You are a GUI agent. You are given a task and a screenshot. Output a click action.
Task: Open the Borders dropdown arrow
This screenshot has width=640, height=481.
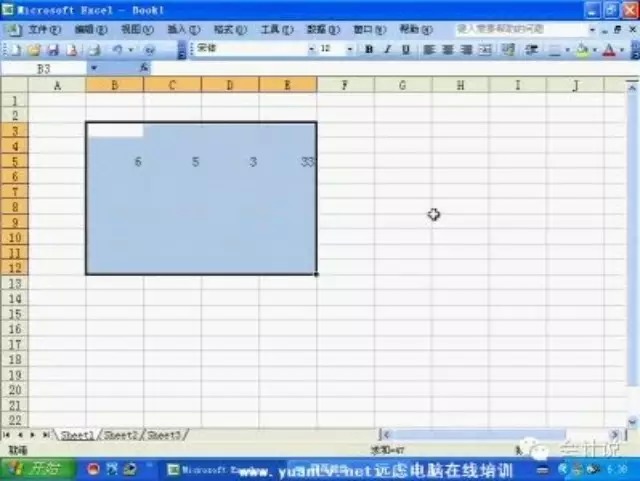coord(567,50)
